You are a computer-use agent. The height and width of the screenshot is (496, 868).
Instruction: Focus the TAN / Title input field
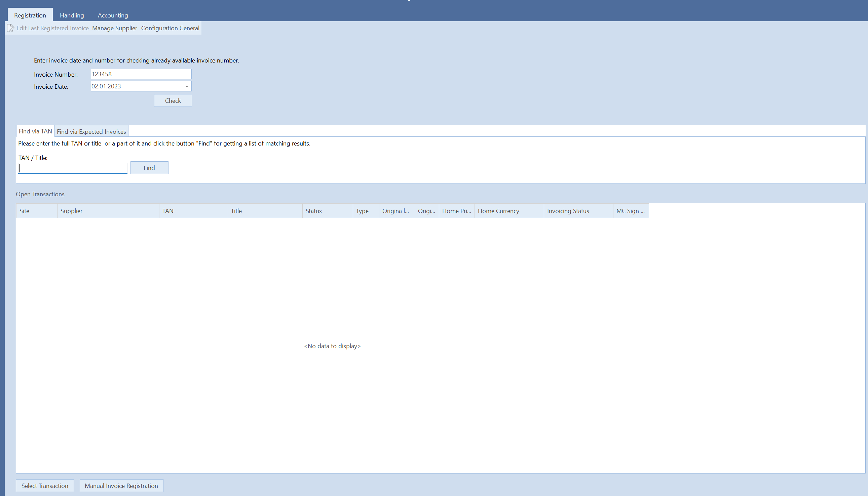click(x=73, y=168)
